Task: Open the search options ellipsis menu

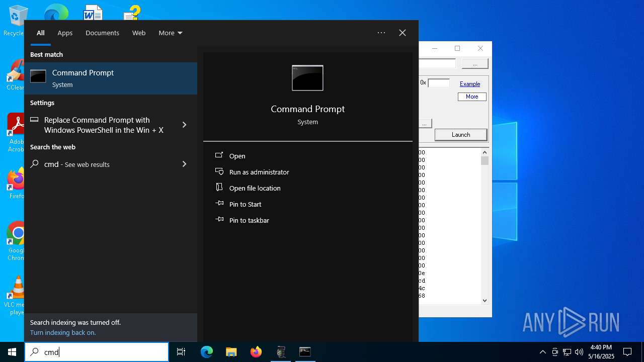Action: point(381,33)
